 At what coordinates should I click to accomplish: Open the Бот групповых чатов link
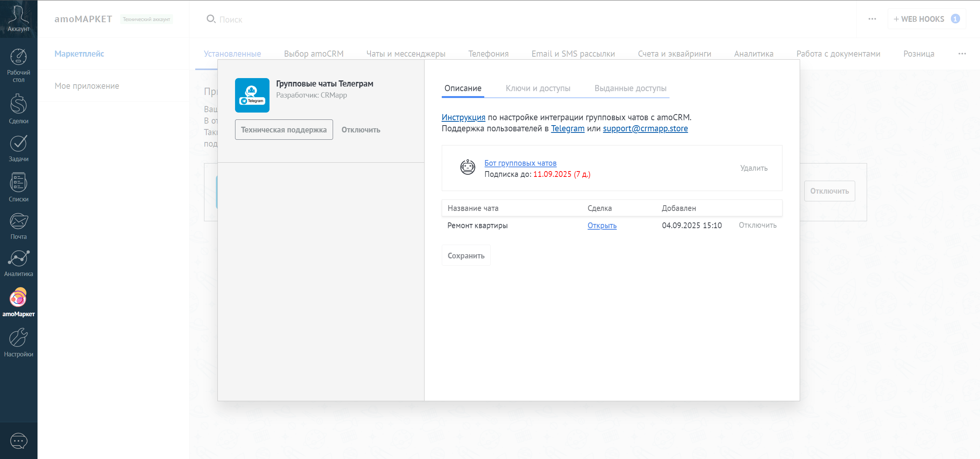click(520, 163)
